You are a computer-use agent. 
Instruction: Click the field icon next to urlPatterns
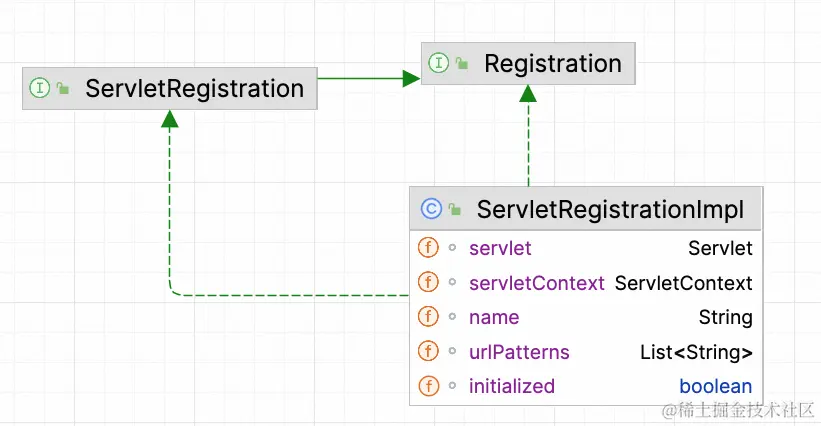pos(428,352)
